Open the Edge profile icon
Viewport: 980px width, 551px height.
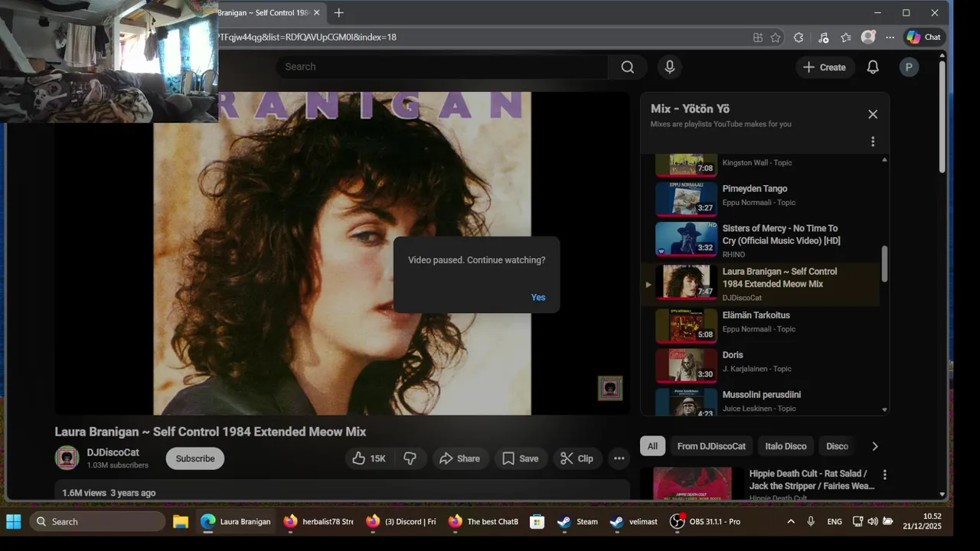[867, 37]
